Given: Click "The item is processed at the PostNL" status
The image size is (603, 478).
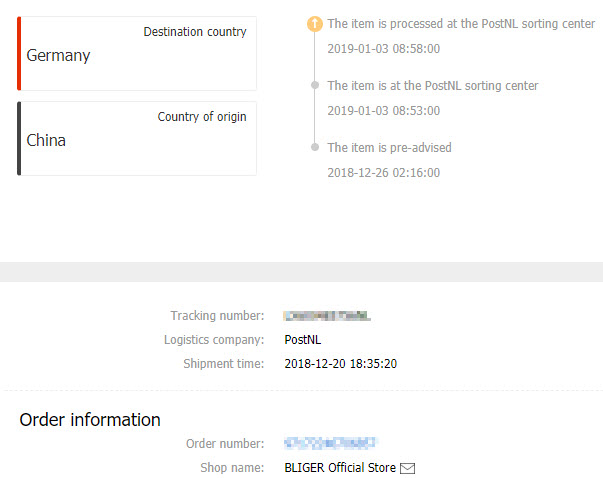Looking at the screenshot, I should pos(461,24).
